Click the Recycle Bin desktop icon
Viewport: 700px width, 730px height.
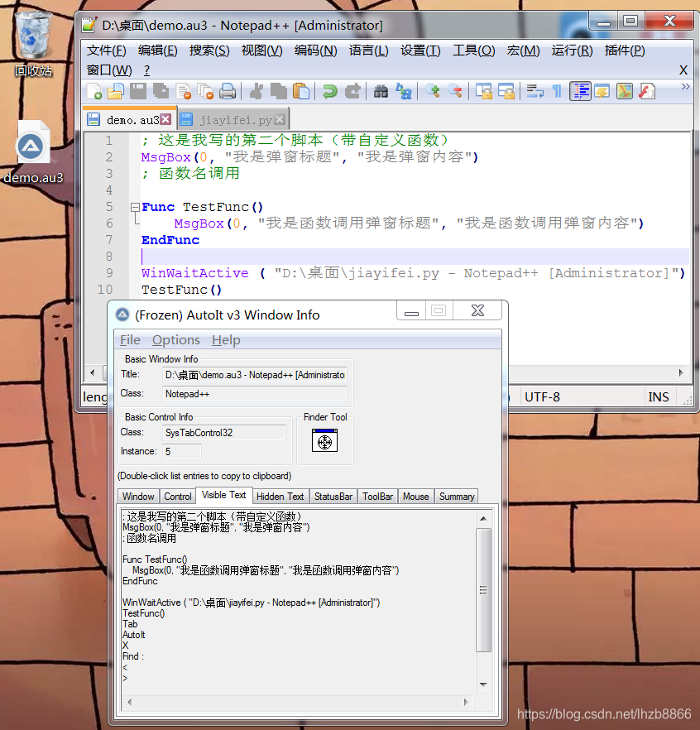coord(33,45)
